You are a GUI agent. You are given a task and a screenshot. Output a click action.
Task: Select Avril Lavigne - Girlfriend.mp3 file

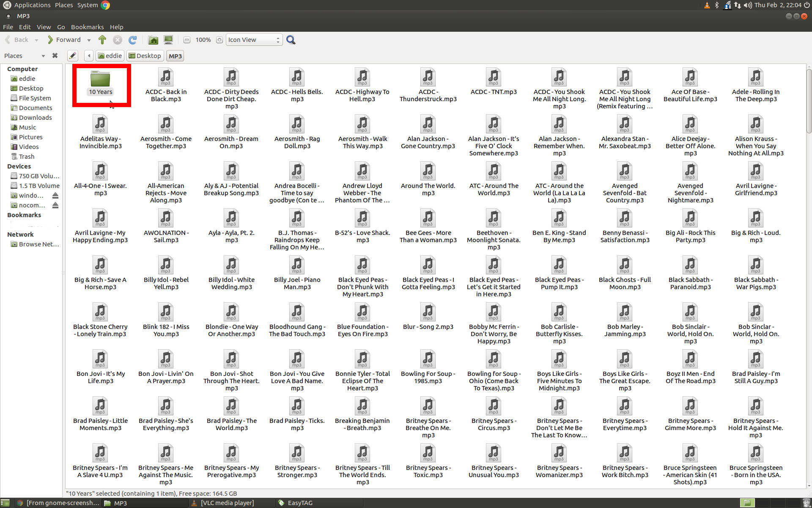pyautogui.click(x=756, y=179)
